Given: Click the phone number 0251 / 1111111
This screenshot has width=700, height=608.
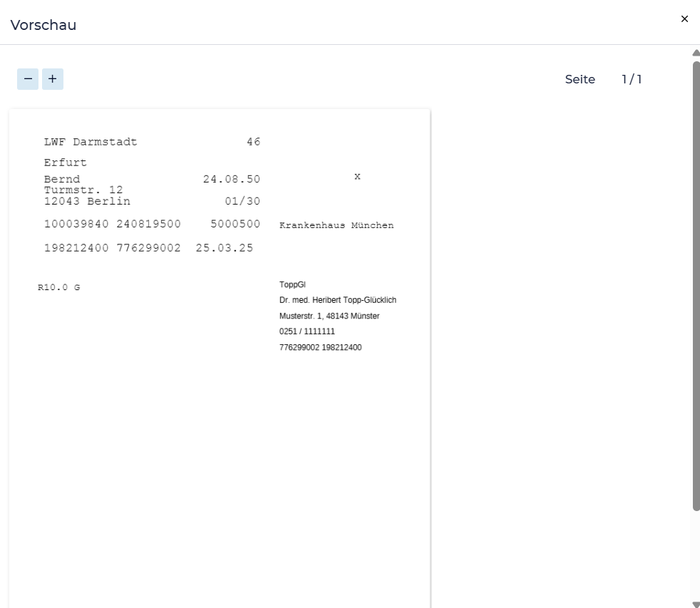Looking at the screenshot, I should click(307, 331).
